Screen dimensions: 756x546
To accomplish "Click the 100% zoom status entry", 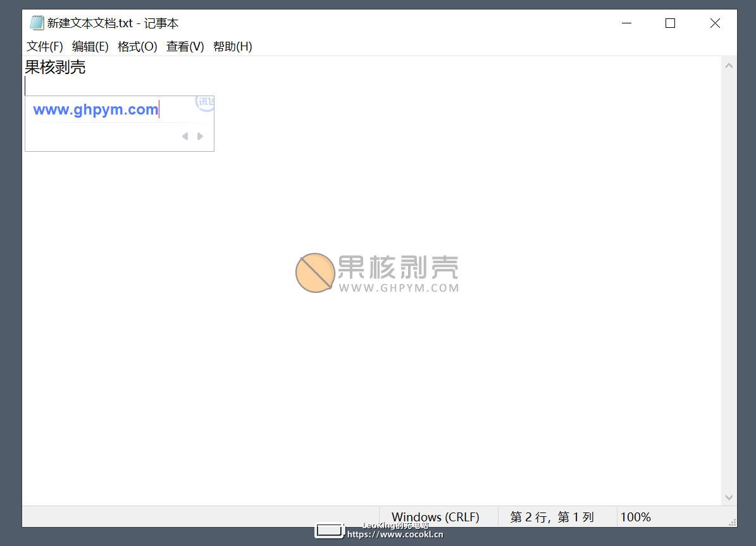I will [635, 517].
